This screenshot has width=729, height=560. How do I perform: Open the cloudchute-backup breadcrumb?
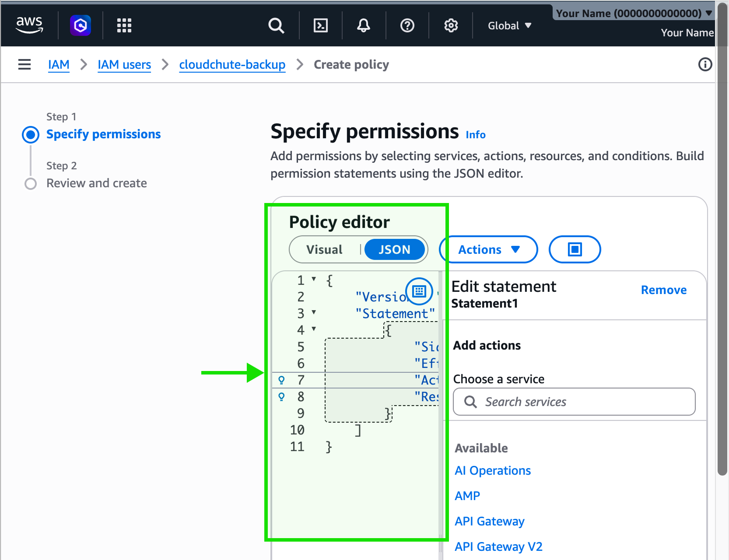tap(232, 65)
